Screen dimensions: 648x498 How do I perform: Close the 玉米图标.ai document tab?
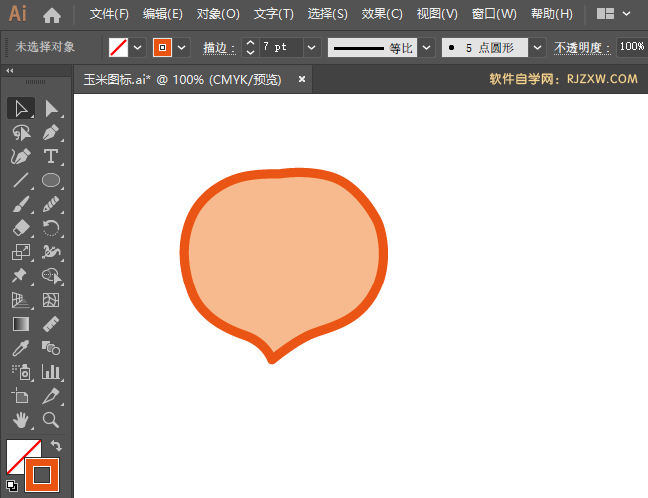[302, 79]
